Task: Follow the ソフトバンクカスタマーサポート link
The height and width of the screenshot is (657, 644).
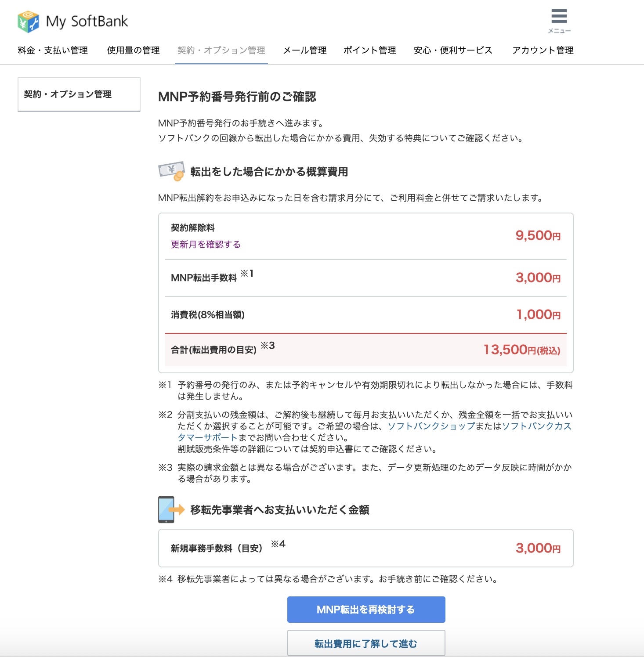Action: (x=536, y=426)
